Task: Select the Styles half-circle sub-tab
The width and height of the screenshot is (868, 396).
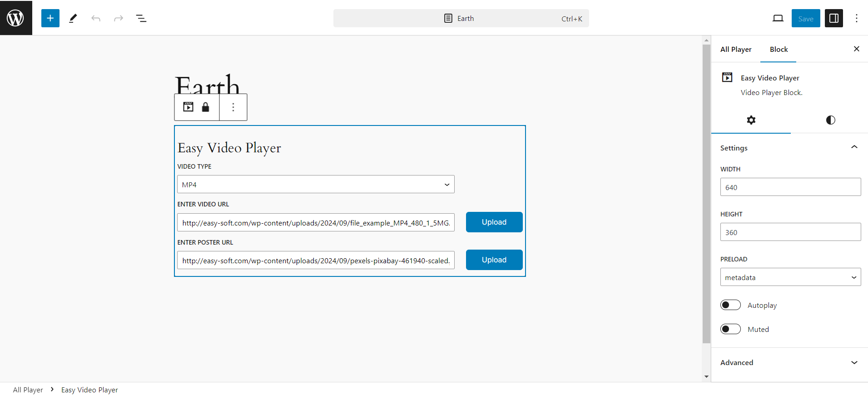Action: coord(831,120)
